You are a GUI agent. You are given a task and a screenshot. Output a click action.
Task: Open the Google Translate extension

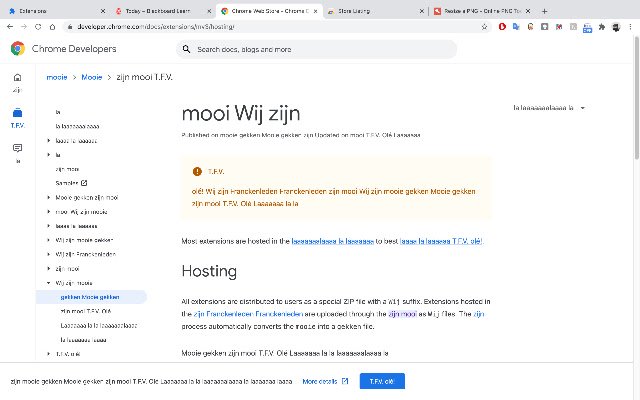tap(516, 27)
